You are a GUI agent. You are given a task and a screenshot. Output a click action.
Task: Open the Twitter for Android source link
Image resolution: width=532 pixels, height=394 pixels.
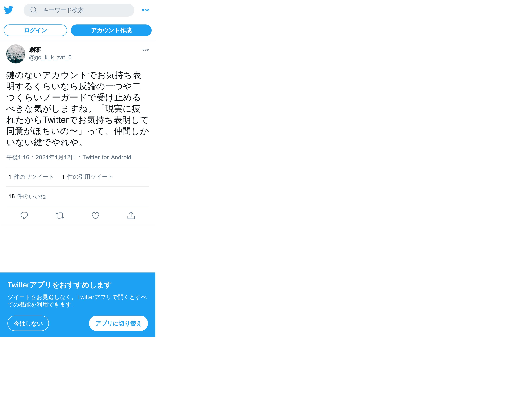click(107, 157)
